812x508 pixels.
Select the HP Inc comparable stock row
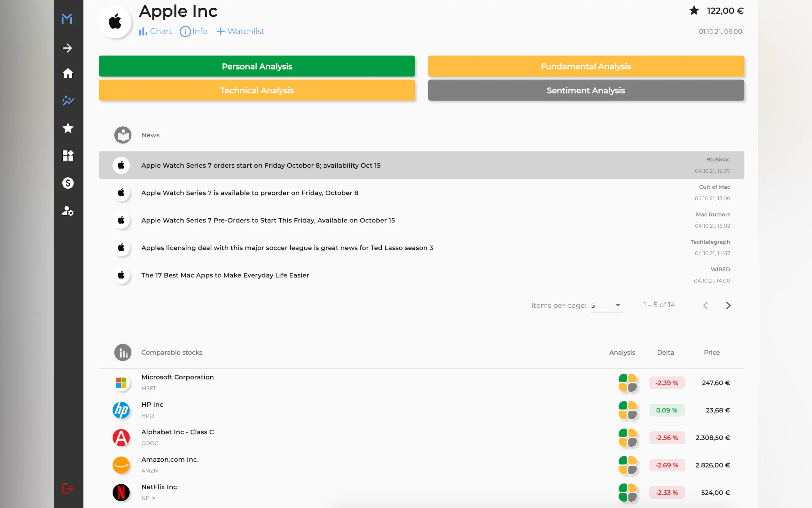click(152, 410)
